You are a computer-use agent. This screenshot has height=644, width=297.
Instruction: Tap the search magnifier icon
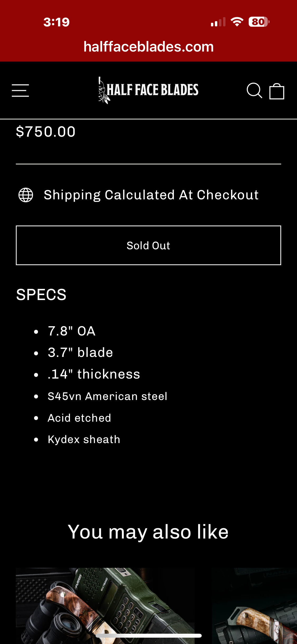254,91
